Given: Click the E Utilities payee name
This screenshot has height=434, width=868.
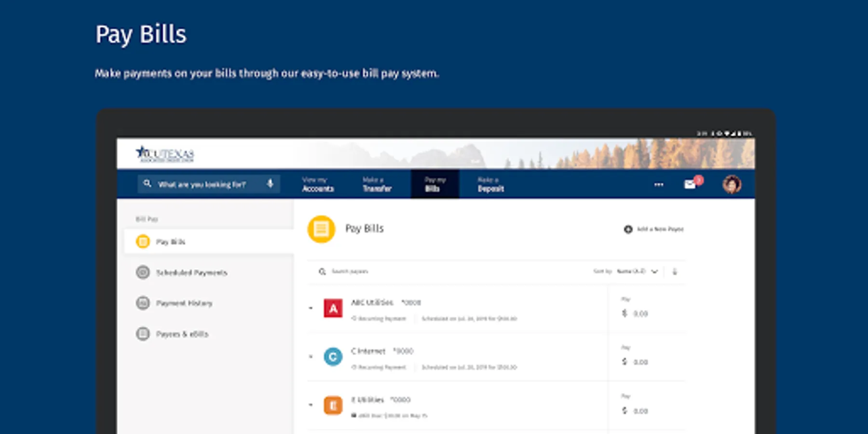Looking at the screenshot, I should pyautogui.click(x=367, y=400).
